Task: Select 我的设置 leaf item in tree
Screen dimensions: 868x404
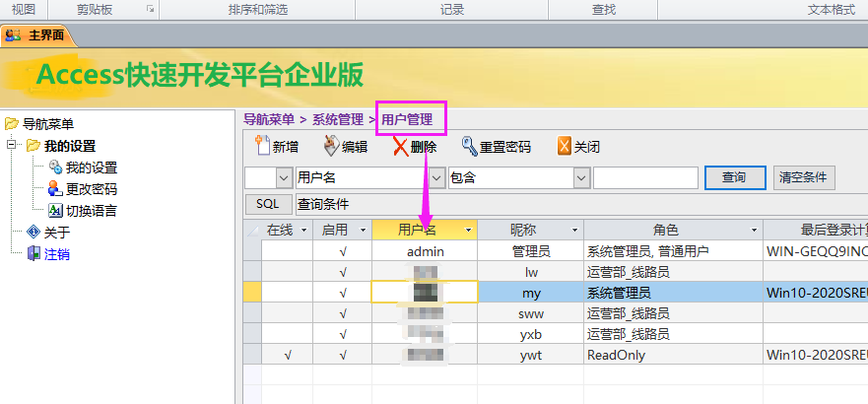Action: tap(92, 168)
